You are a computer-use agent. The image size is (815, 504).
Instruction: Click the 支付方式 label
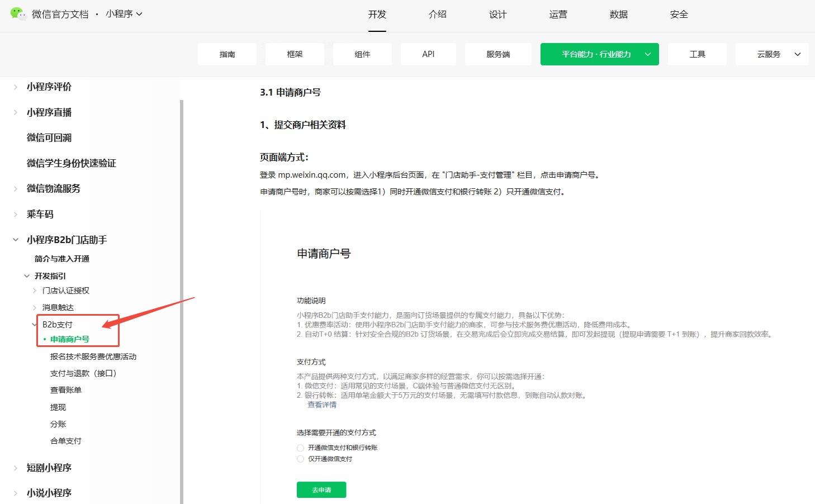tap(311, 362)
